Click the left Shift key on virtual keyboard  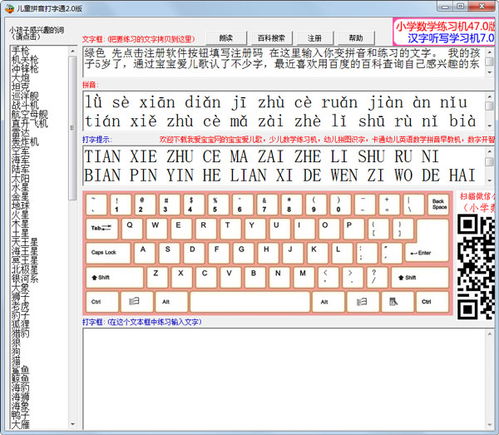point(114,277)
